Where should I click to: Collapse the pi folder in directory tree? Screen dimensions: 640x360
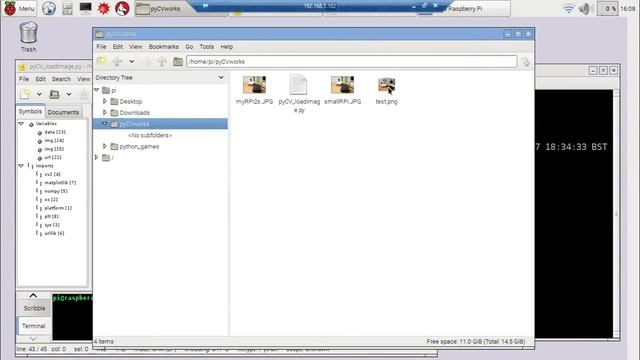97,90
